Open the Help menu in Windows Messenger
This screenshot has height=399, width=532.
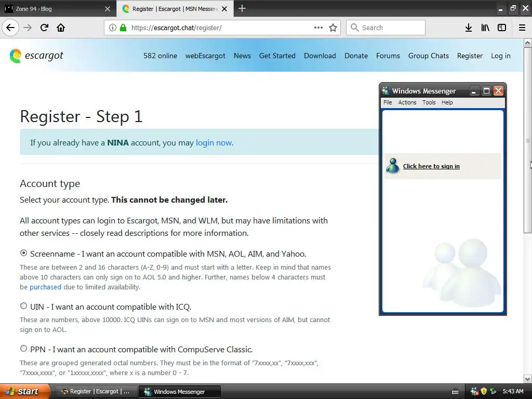point(447,102)
